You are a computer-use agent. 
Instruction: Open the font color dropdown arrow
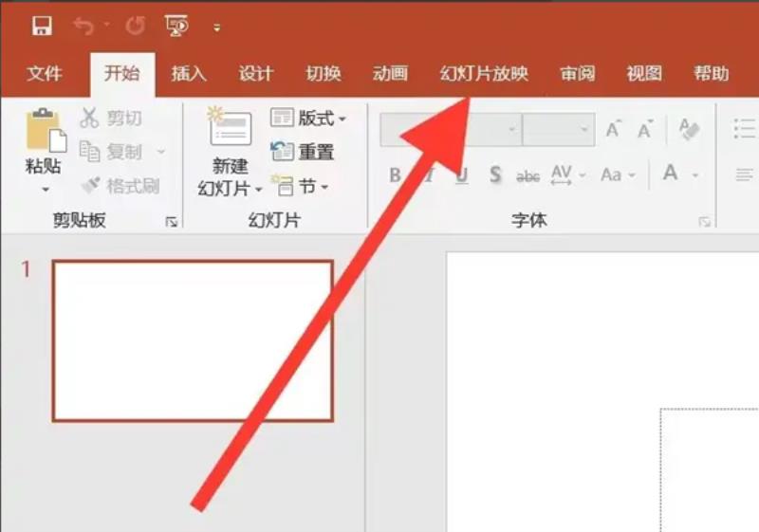pyautogui.click(x=695, y=175)
